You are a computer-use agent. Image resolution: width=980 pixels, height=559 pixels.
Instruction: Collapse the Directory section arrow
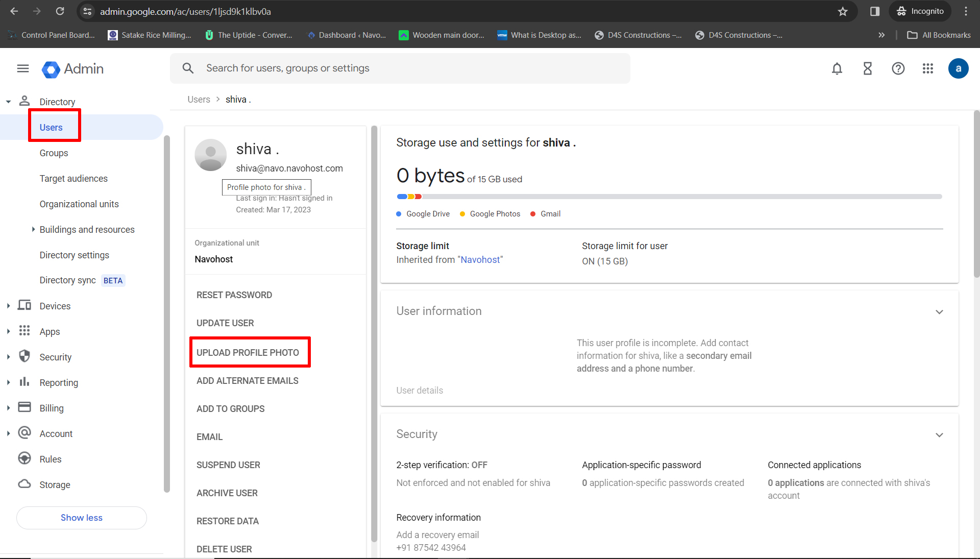coord(8,102)
